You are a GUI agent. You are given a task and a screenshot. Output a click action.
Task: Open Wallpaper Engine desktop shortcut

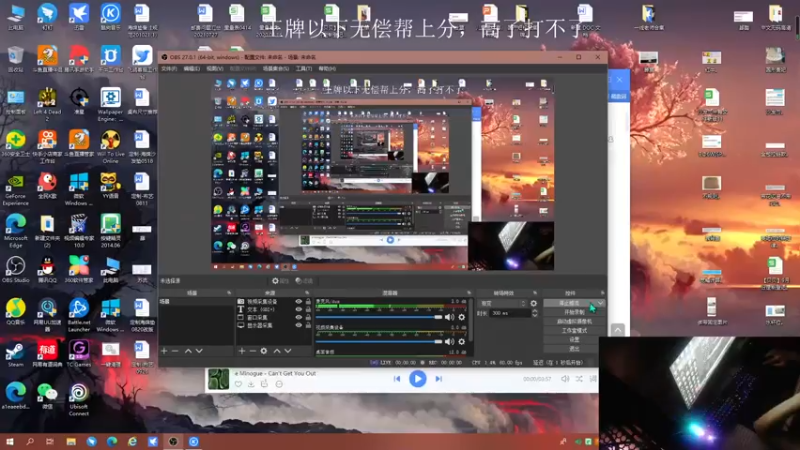pyautogui.click(x=110, y=104)
